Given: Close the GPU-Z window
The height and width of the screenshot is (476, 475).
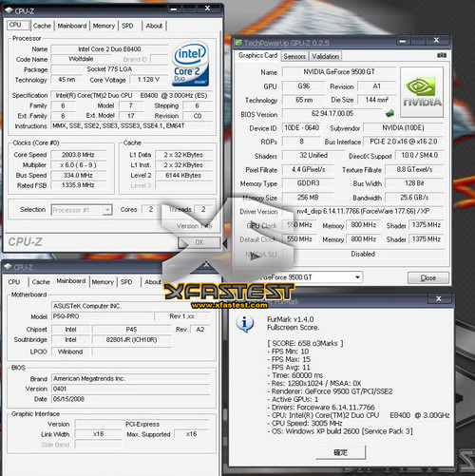Looking at the screenshot, I should click(436, 40).
